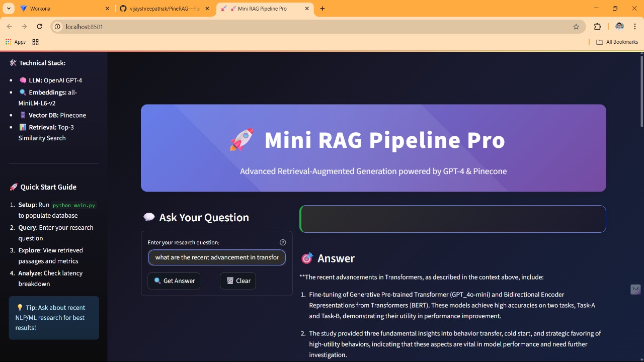Open the Apps shortcut in bookmarks bar
The image size is (644, 362).
coord(16,42)
